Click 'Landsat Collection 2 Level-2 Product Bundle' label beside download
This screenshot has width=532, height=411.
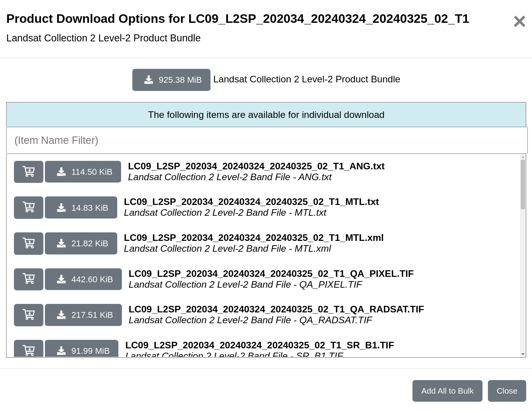point(306,79)
